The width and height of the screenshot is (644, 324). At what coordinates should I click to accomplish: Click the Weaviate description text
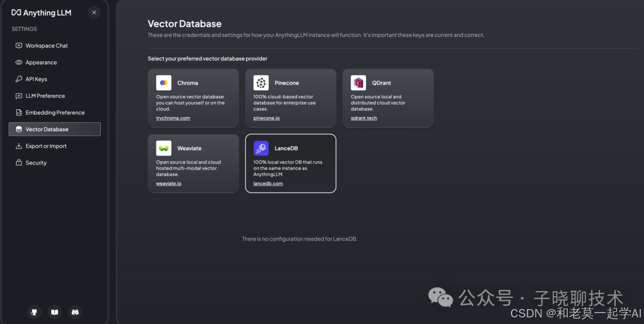tap(188, 168)
